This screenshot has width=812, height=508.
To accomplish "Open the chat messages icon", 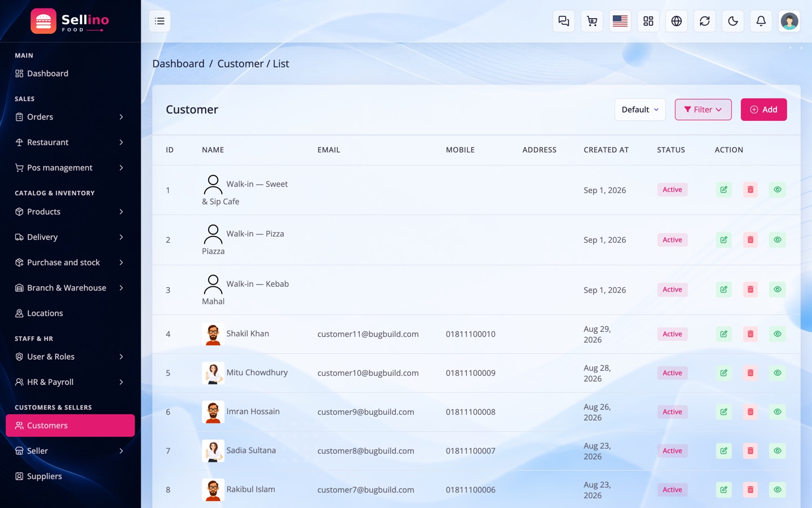I will coord(564,21).
